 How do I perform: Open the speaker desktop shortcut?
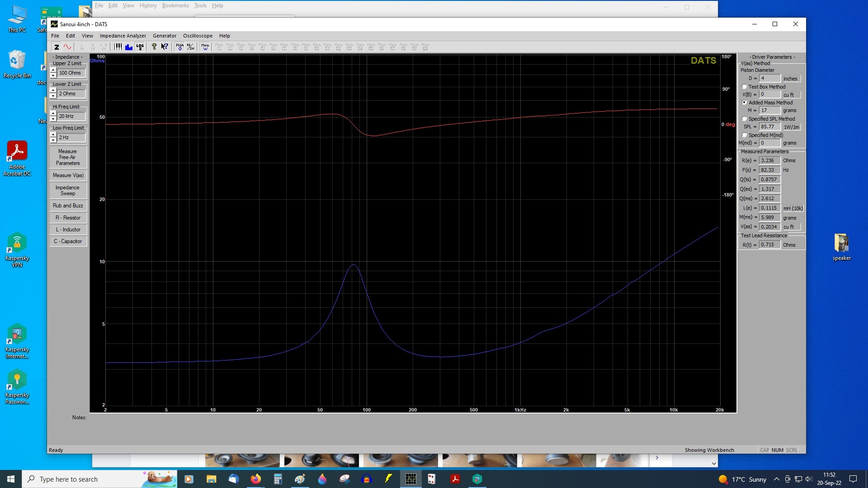click(841, 247)
